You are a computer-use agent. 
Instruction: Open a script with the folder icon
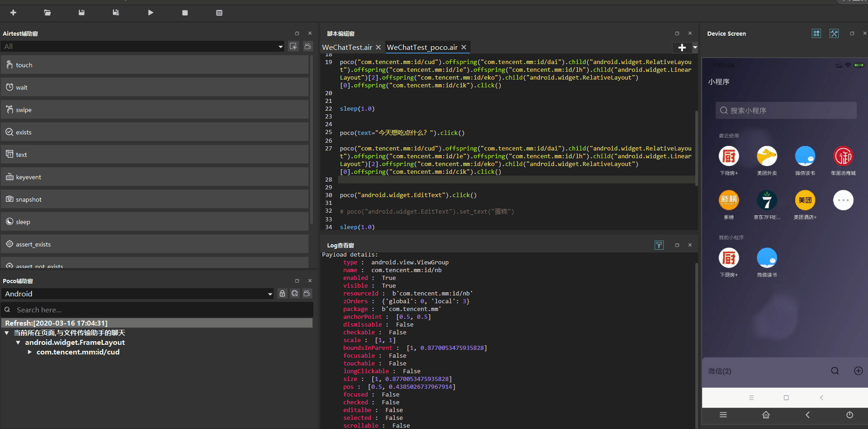point(48,13)
